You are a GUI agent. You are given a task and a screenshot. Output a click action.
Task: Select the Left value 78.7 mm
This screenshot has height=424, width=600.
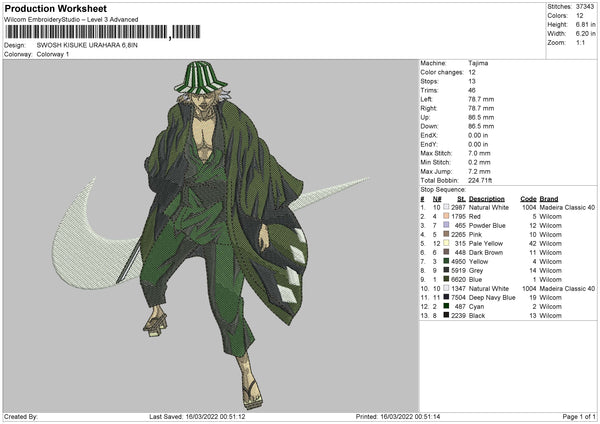click(x=481, y=99)
